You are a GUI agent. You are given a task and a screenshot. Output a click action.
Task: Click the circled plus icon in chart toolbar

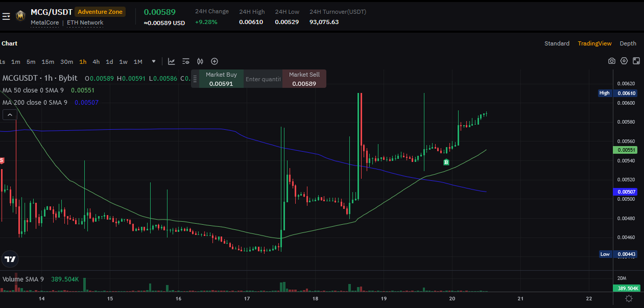215,62
